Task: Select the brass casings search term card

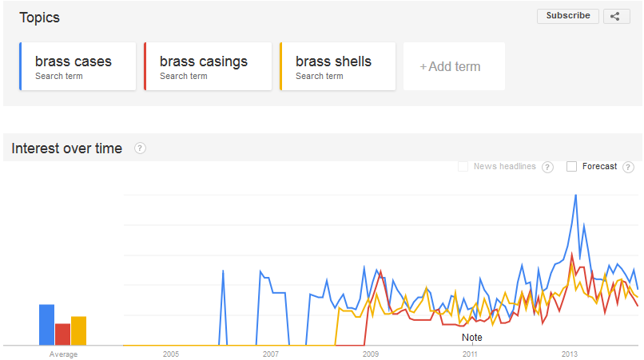Action: click(x=208, y=66)
